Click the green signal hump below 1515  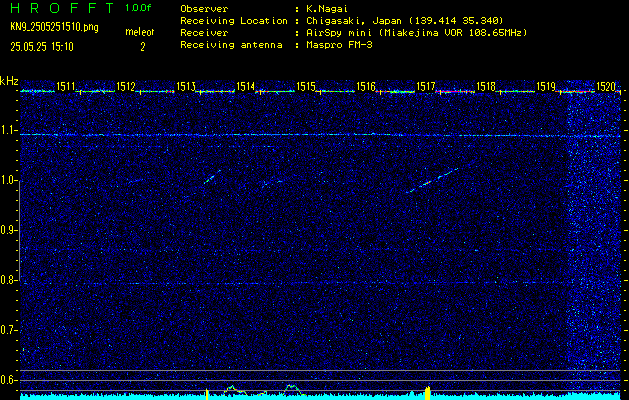point(292,388)
